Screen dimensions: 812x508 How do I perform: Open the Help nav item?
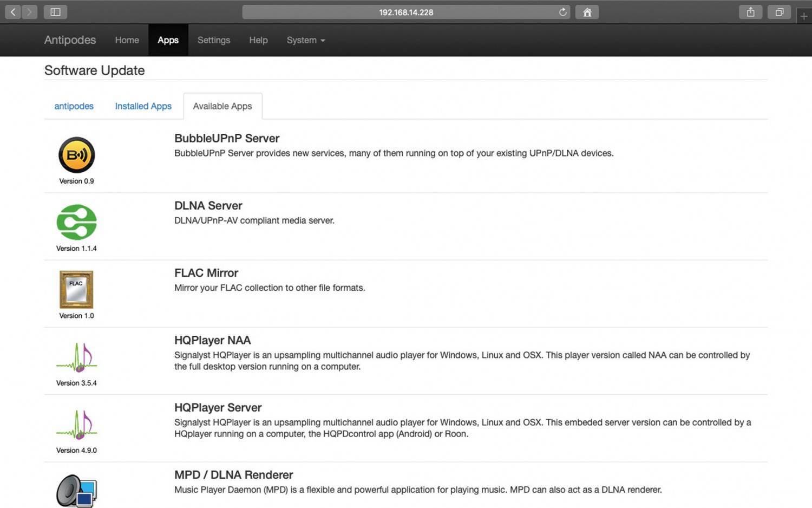pos(258,40)
